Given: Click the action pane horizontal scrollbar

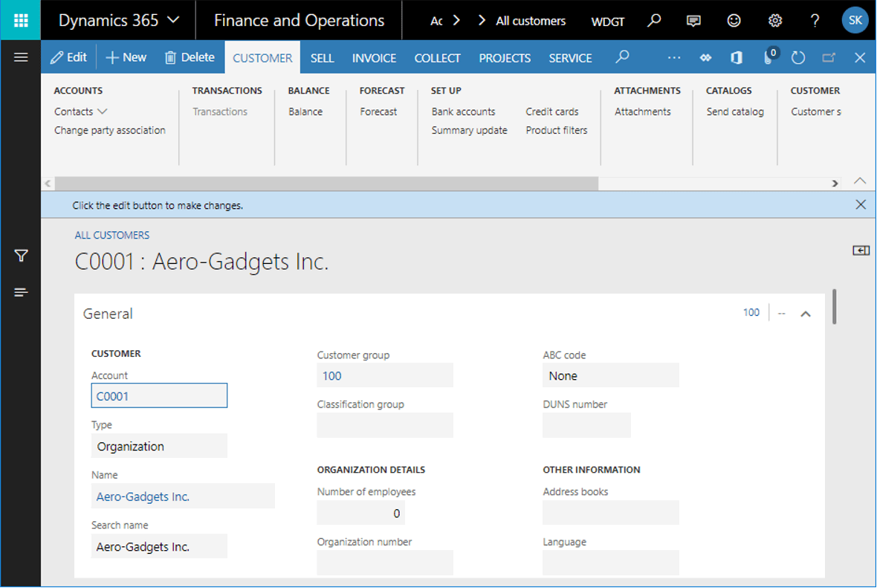Looking at the screenshot, I should point(326,184).
